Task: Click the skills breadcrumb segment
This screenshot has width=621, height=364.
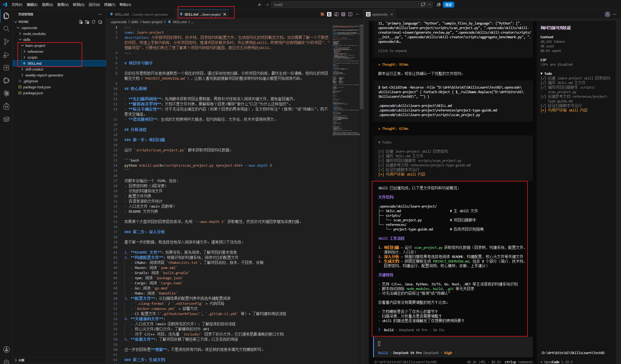Action: 135,22
